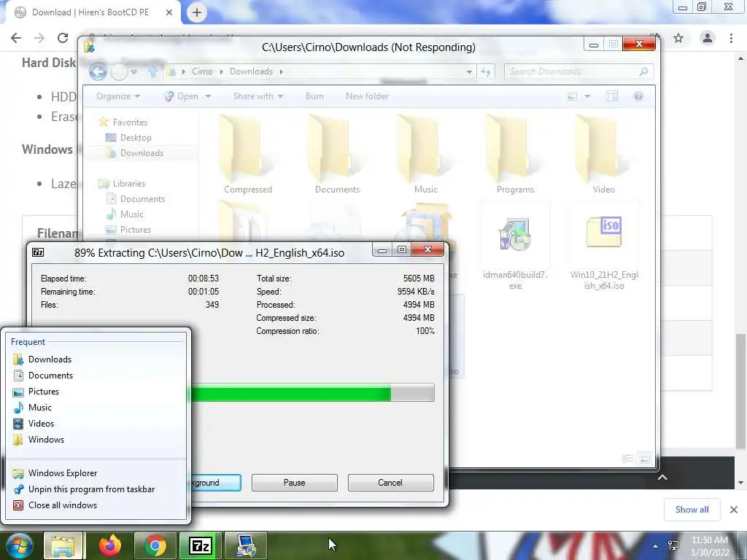
Task: Launch Windows Explorer from jump list
Action: coord(63,472)
